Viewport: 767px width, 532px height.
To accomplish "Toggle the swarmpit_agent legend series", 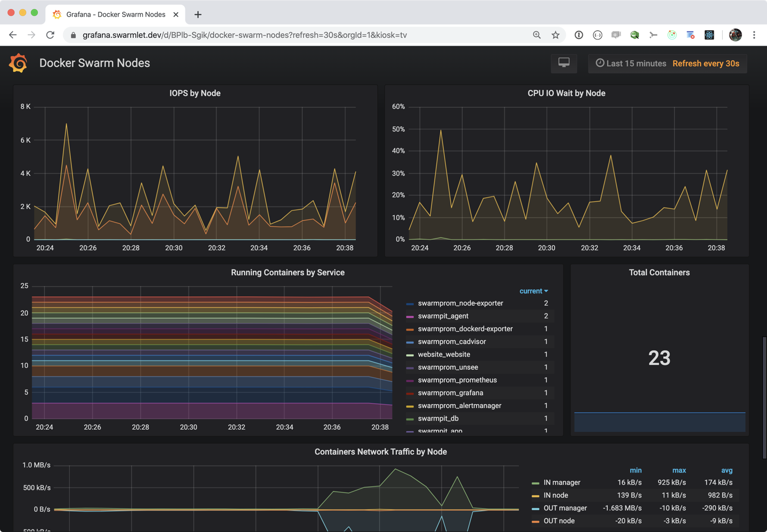I will [x=443, y=316].
